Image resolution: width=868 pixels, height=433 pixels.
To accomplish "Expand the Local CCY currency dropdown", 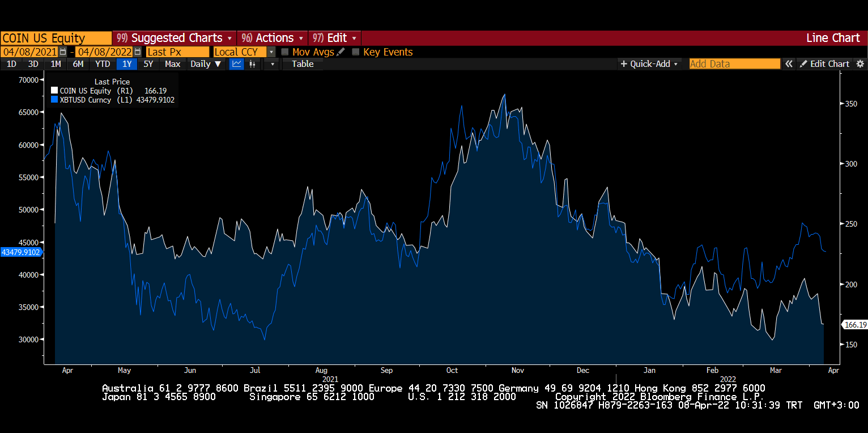I will [x=271, y=52].
